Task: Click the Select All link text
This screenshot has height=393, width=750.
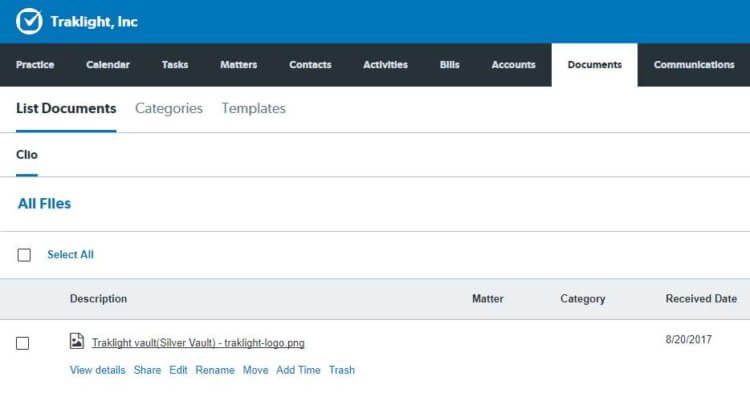Action: tap(70, 254)
